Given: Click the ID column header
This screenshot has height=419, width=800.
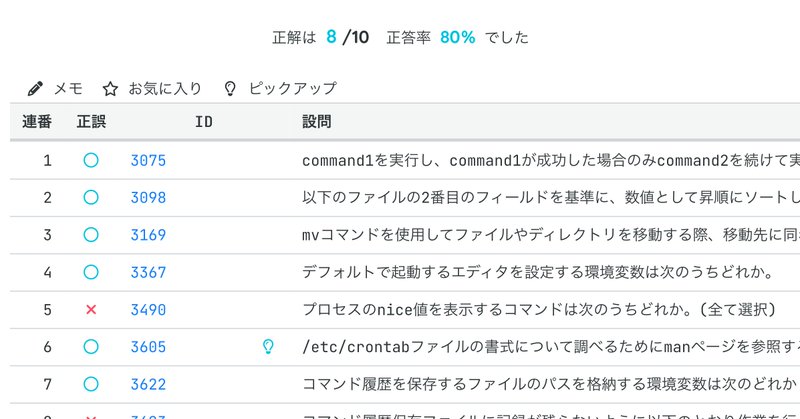Looking at the screenshot, I should coord(203,122).
